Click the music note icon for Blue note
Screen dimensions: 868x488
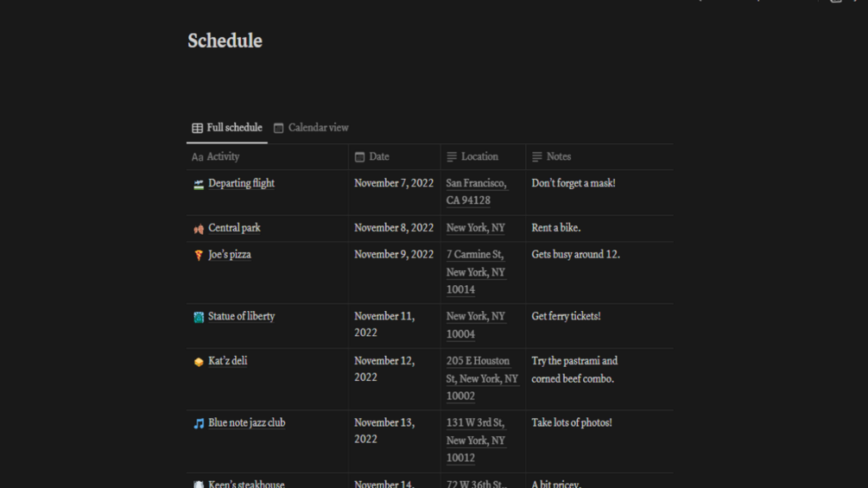[x=199, y=424]
